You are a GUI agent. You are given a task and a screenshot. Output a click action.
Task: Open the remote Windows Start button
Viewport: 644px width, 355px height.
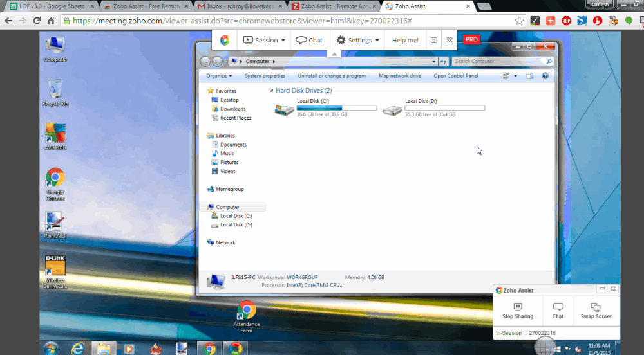pos(52,349)
